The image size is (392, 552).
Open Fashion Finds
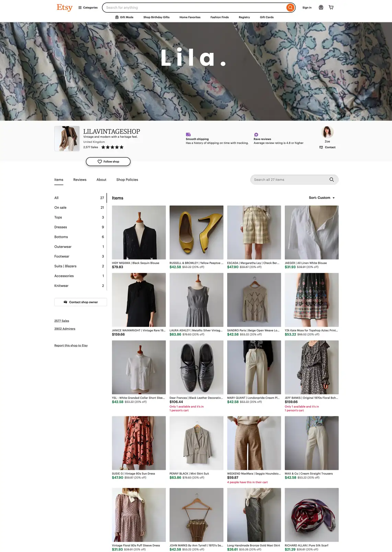[220, 17]
